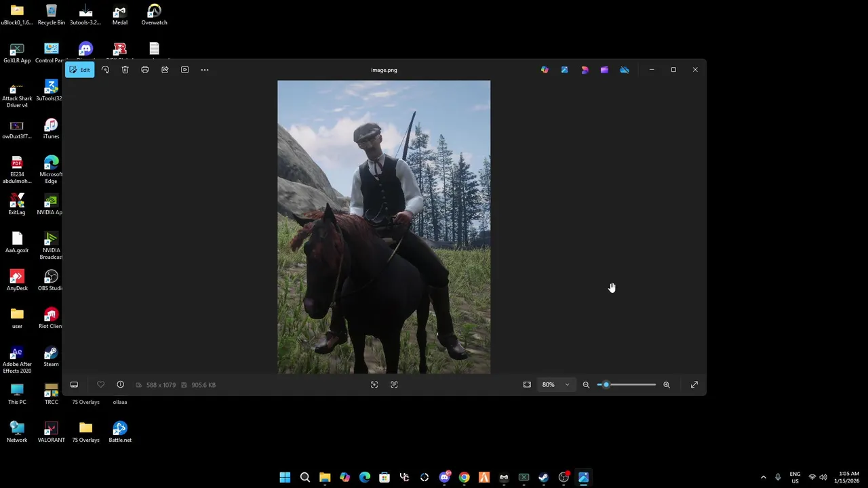Viewport: 868px width, 488px height.
Task: Open the Windows Start menu
Action: [x=285, y=477]
